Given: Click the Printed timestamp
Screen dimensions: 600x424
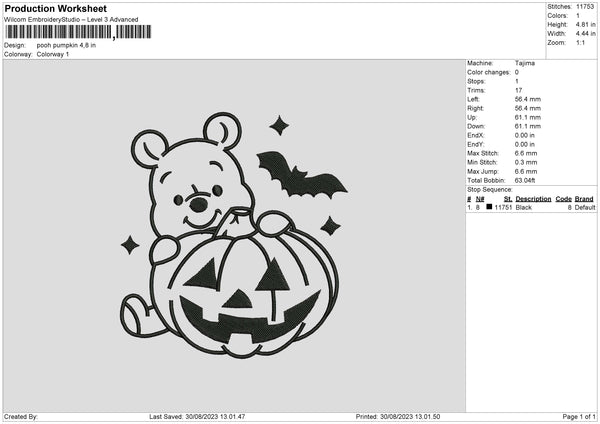Looking at the screenshot, I should coord(398,416).
